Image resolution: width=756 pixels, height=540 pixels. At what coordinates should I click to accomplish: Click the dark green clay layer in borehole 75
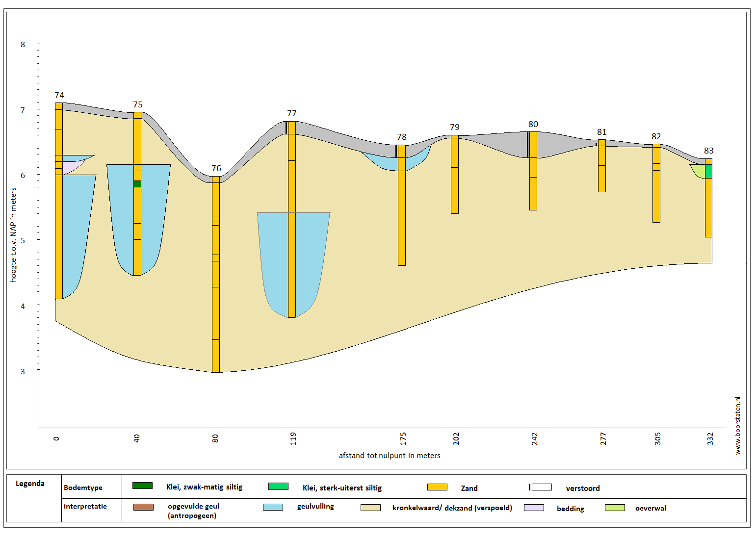pos(137,184)
